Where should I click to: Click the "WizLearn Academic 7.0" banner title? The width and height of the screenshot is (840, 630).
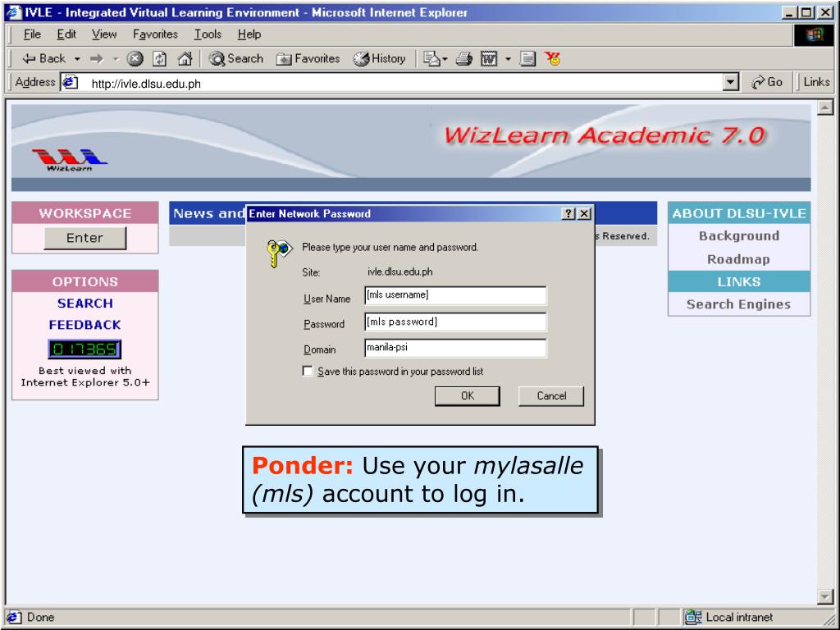[x=605, y=135]
